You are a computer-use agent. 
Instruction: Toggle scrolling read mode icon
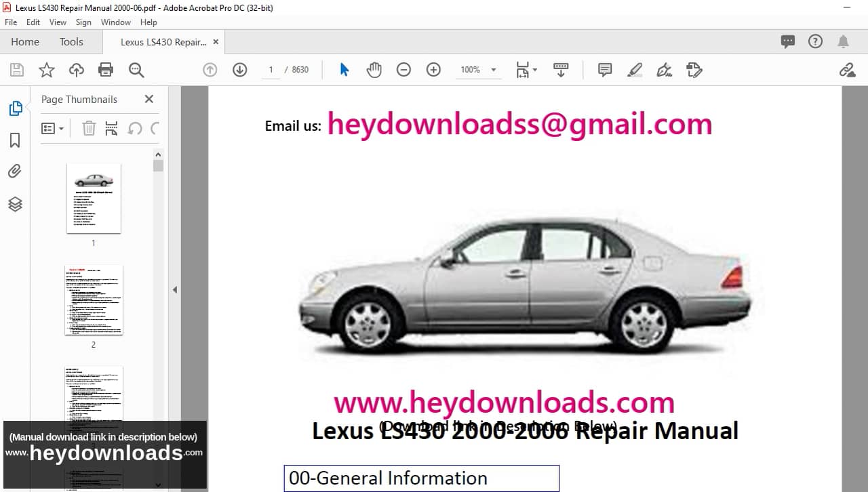click(x=561, y=70)
